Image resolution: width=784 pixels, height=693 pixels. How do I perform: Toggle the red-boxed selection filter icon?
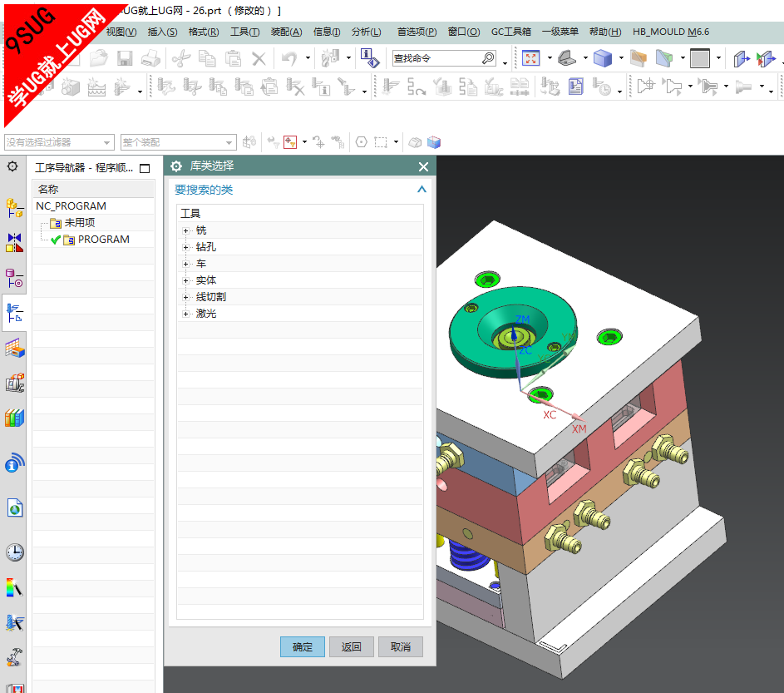pos(290,142)
